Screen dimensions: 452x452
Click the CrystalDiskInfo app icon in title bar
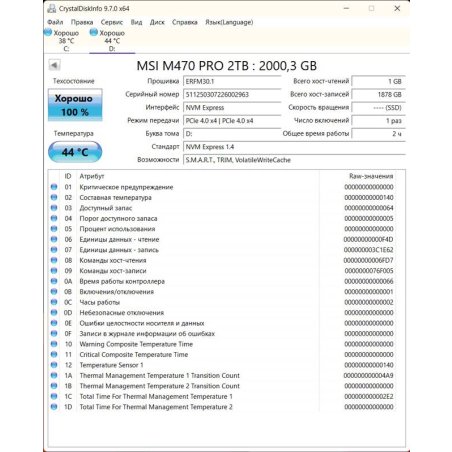(52, 8)
